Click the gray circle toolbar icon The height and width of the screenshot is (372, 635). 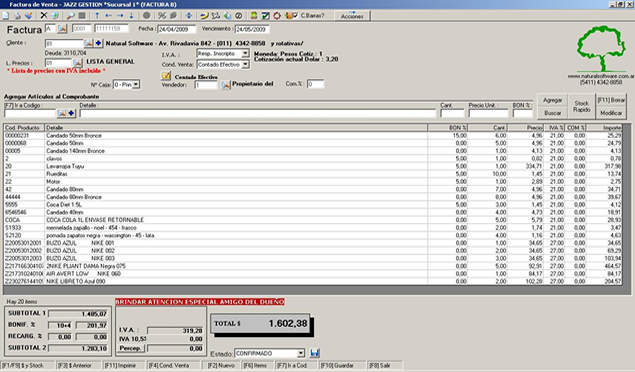147,15
